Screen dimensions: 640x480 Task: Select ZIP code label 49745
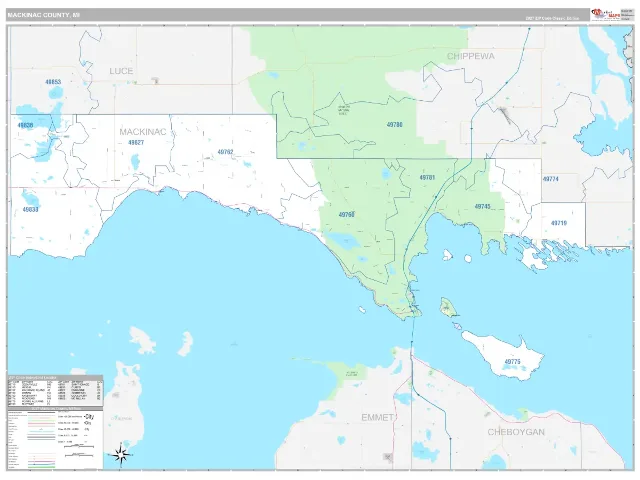point(482,207)
